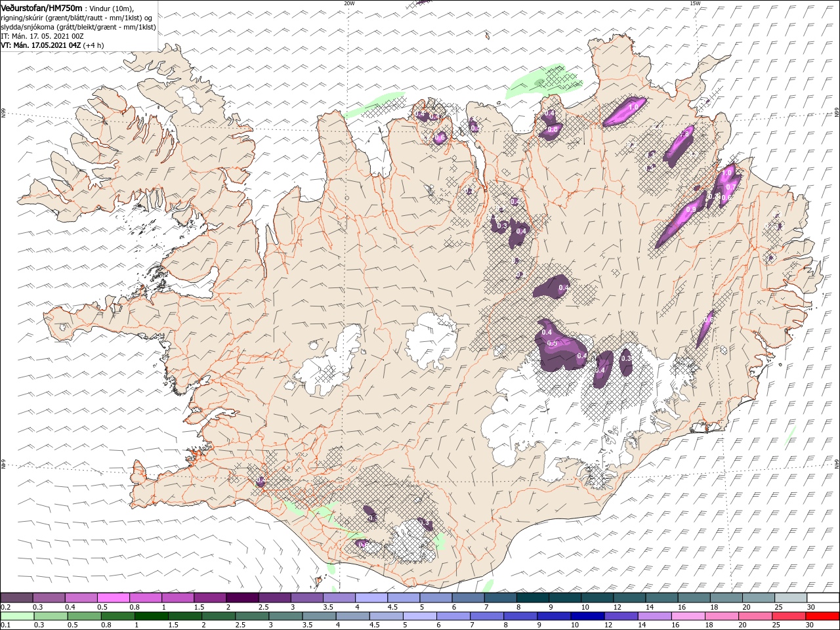Pick the 2–2.5 darkest purple snow legend swatch

(x=242, y=598)
